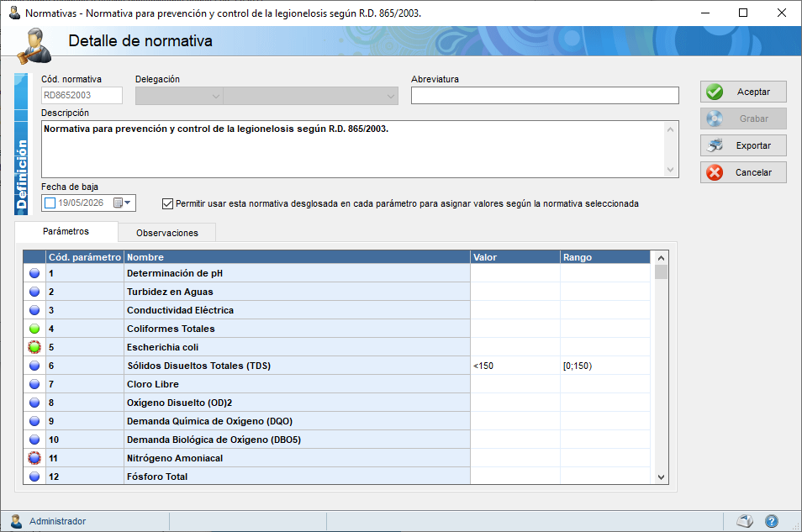Click the green status icon for Coliformes Totales
The image size is (802, 532).
[x=34, y=329]
